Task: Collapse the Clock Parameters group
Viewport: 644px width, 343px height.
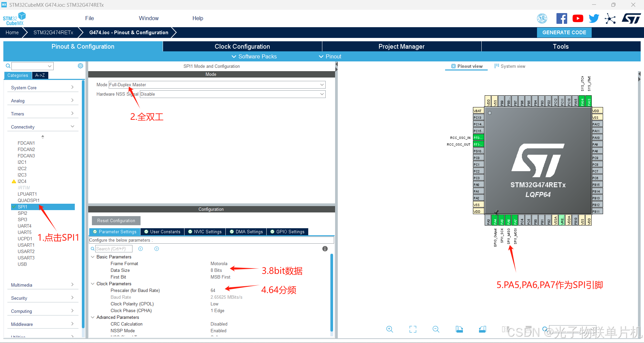Action: 93,284
